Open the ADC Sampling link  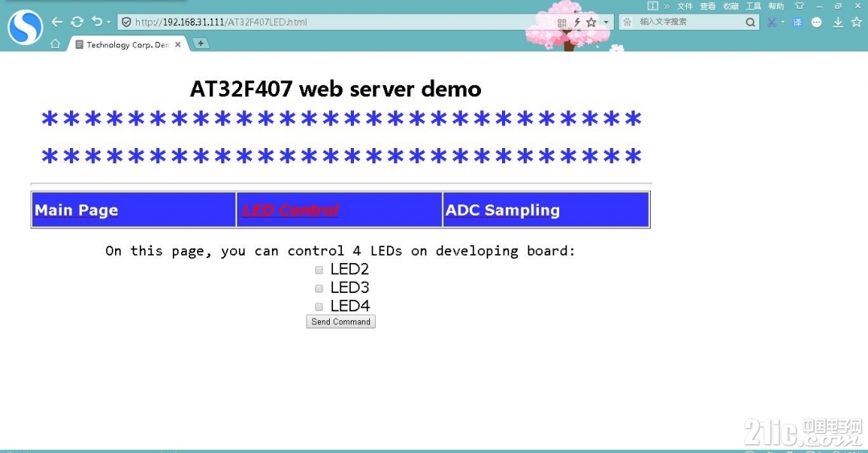point(503,210)
